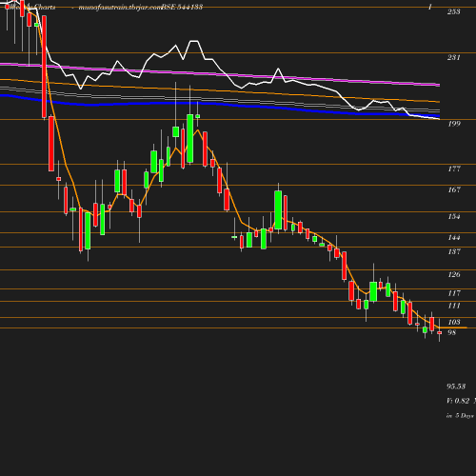Viewport: 476px width, 476px height.
Task: Click the "95.53" last price value
Action: pos(456,387)
